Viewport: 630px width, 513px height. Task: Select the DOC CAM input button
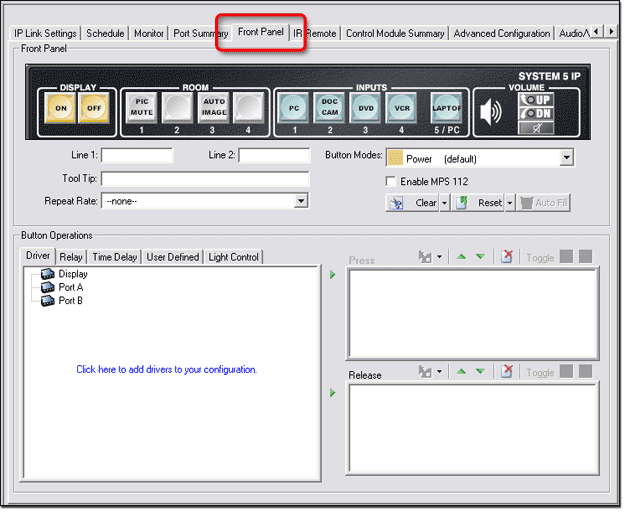(330, 107)
